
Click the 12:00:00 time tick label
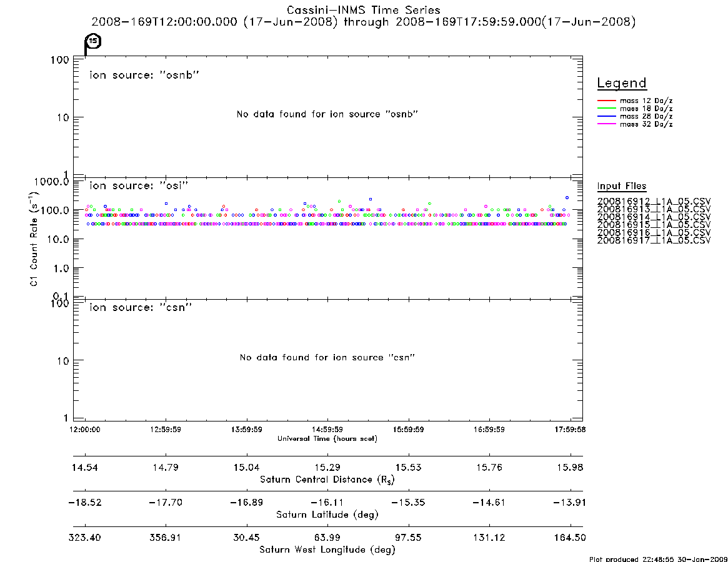coord(85,430)
